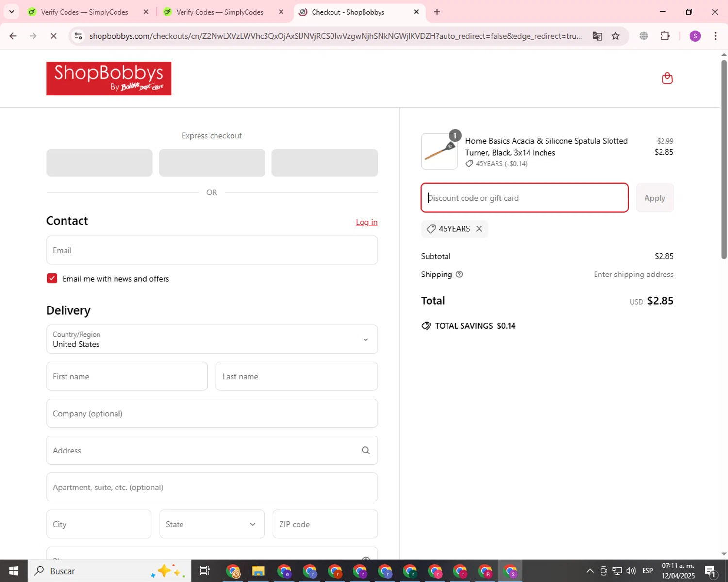Open a new browser tab
728x582 pixels.
(437, 12)
